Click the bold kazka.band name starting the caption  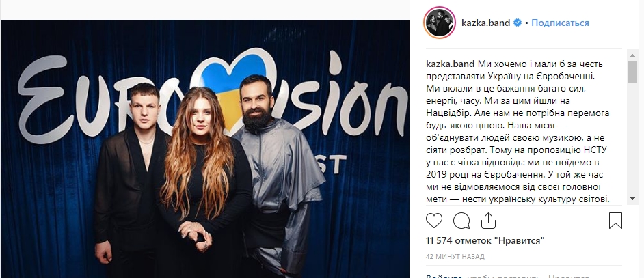tap(451, 64)
